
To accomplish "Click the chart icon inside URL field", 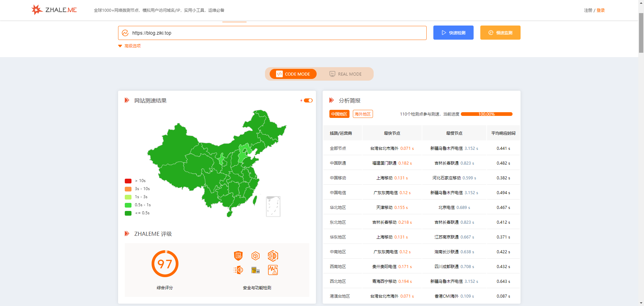I will (x=125, y=33).
